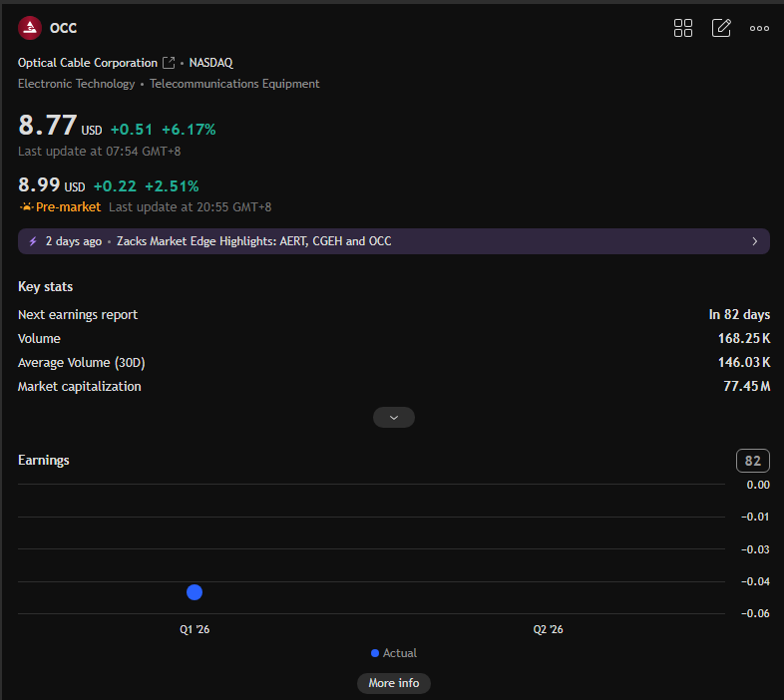Click the OCC company logo icon
The width and height of the screenshot is (784, 700).
pyautogui.click(x=30, y=28)
